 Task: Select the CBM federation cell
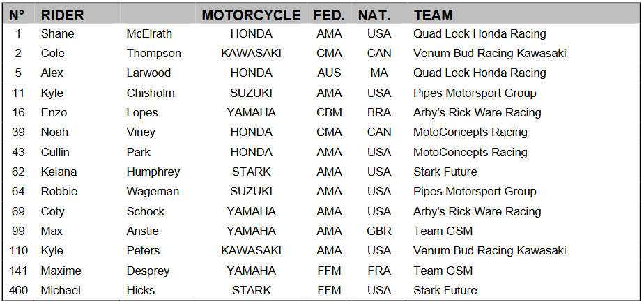329,112
